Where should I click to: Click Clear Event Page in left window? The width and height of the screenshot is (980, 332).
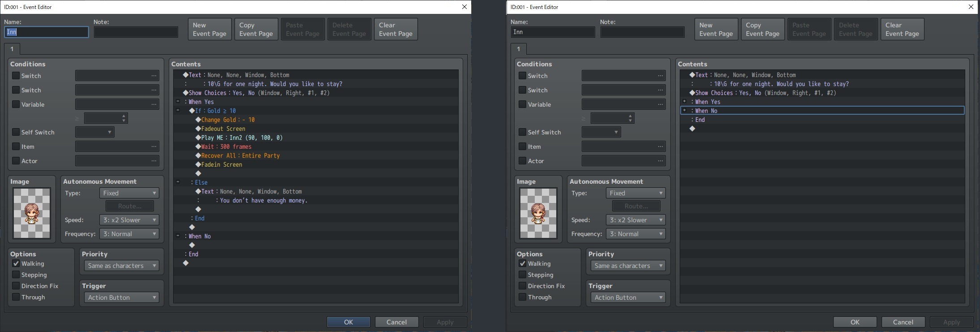(x=396, y=29)
